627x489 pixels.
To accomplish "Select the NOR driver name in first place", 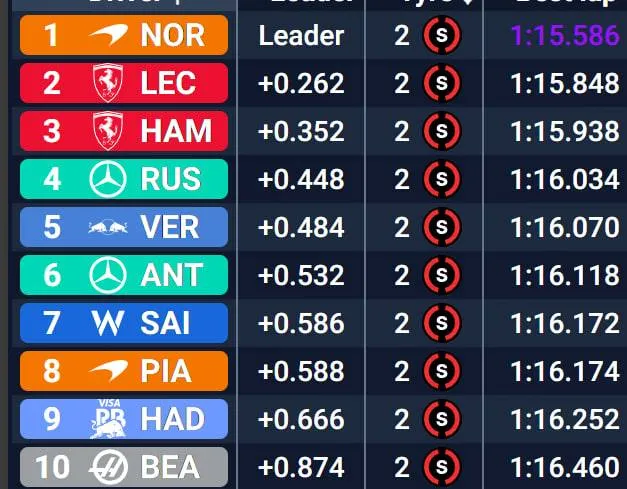I will click(172, 36).
